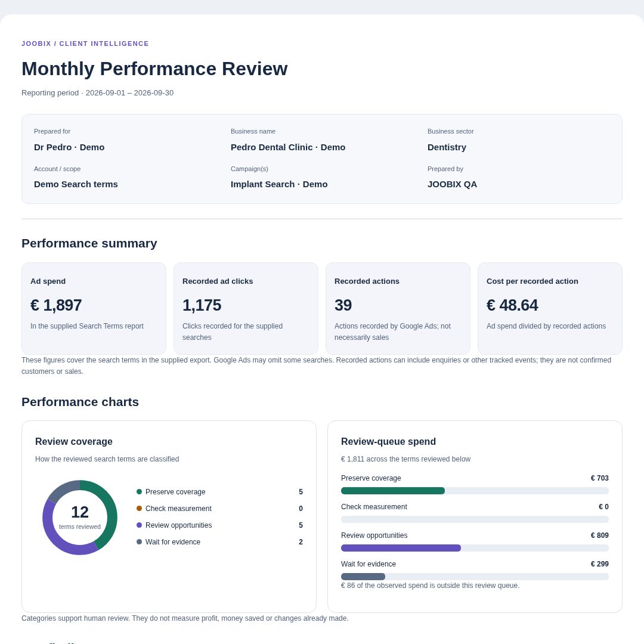Click the Monthly Performance Review title
Screen dimensions: 644x644
point(154,69)
